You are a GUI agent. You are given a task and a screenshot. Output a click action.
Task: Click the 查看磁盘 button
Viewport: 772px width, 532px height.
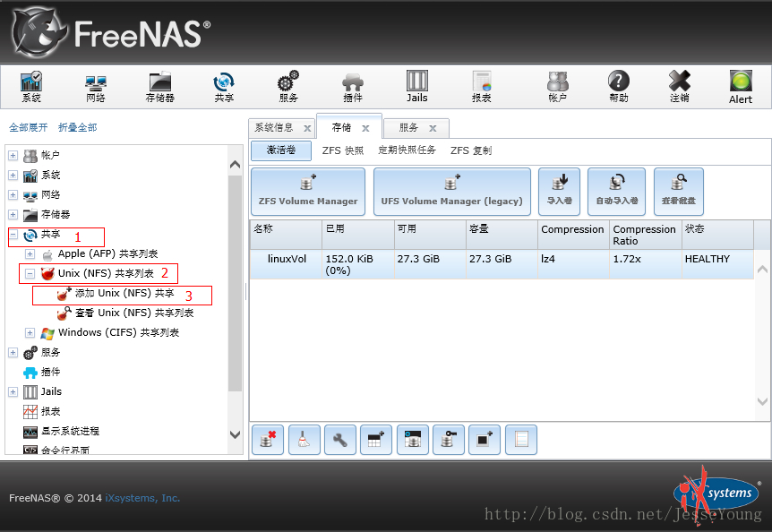coord(679,192)
